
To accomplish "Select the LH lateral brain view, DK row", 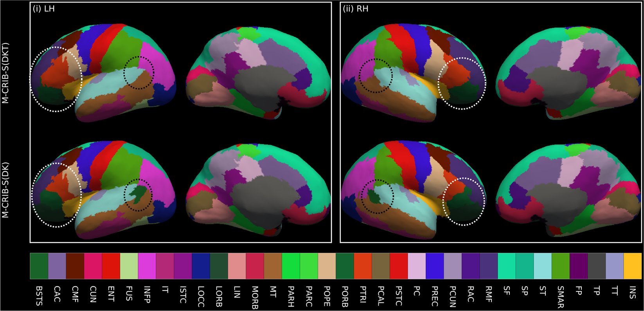I will pos(104,190).
